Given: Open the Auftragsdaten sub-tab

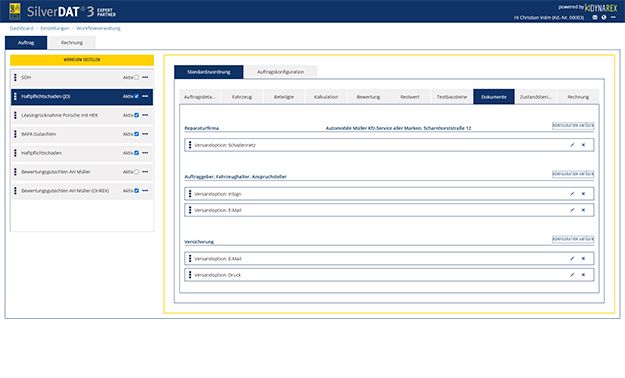Looking at the screenshot, I should 199,97.
